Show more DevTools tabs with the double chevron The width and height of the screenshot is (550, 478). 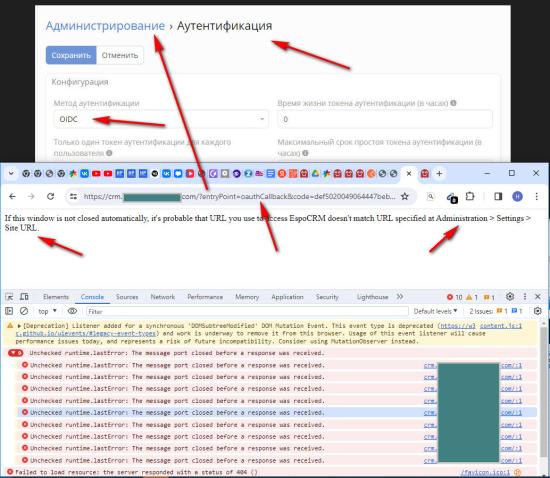400,297
